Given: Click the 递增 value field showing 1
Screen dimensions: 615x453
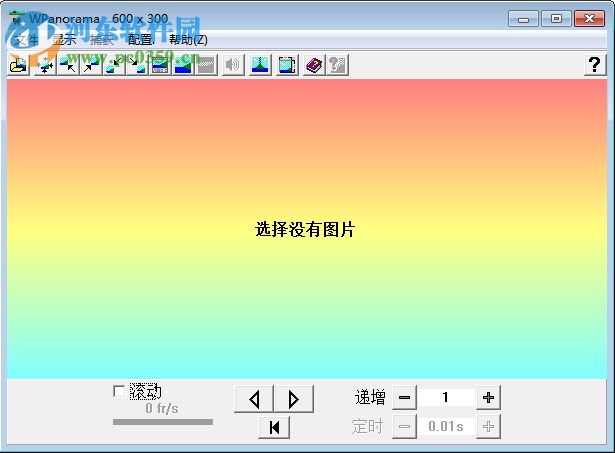Looking at the screenshot, I should coord(446,398).
